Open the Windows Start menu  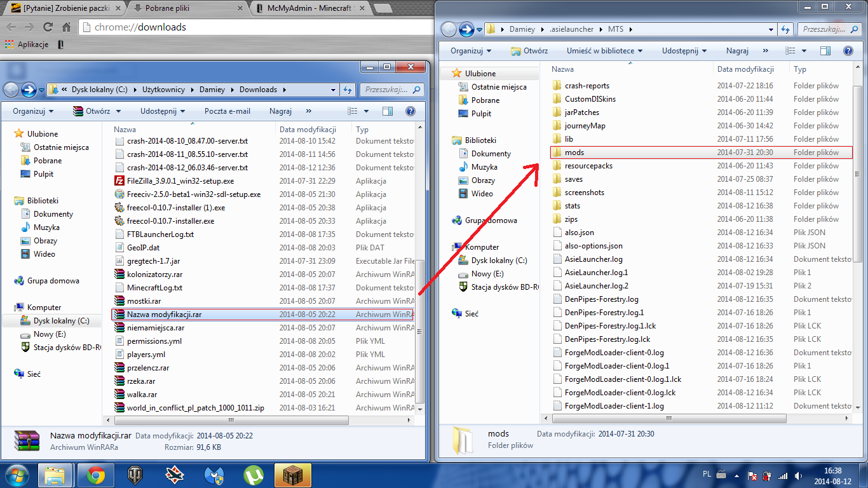(x=17, y=475)
